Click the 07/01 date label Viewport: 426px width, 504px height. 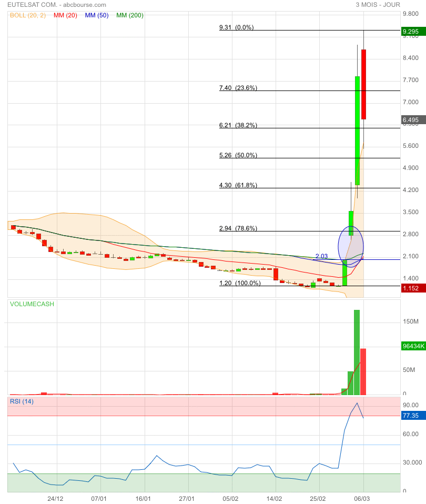pos(99,499)
